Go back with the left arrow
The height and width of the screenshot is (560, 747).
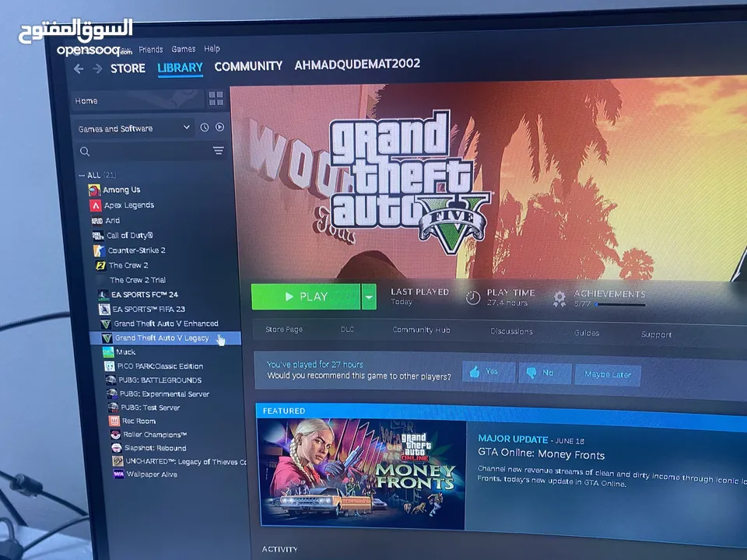[79, 69]
